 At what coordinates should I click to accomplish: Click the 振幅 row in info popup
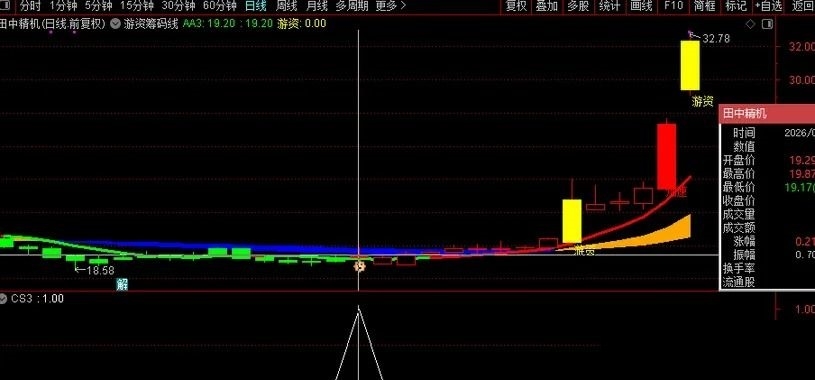[x=767, y=255]
